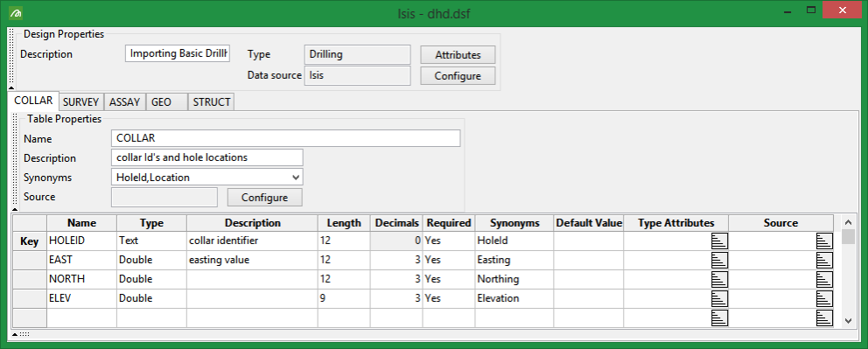This screenshot has width=868, height=349.
Task: Click the Type field showing Drilling
Action: point(358,54)
